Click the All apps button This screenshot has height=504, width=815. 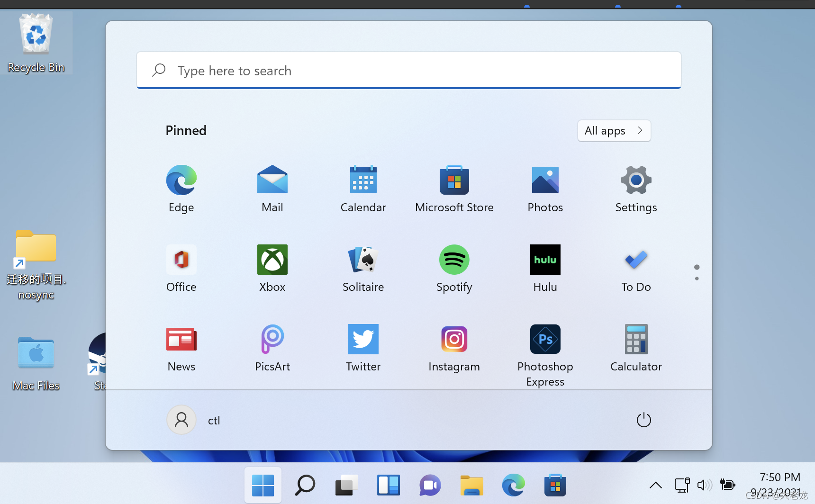pos(614,131)
